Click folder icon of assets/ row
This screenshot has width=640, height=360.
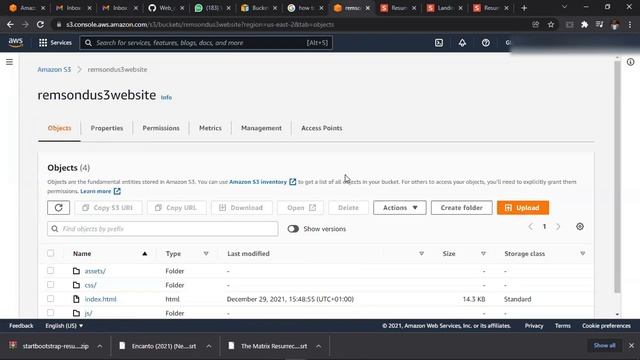pos(76,271)
